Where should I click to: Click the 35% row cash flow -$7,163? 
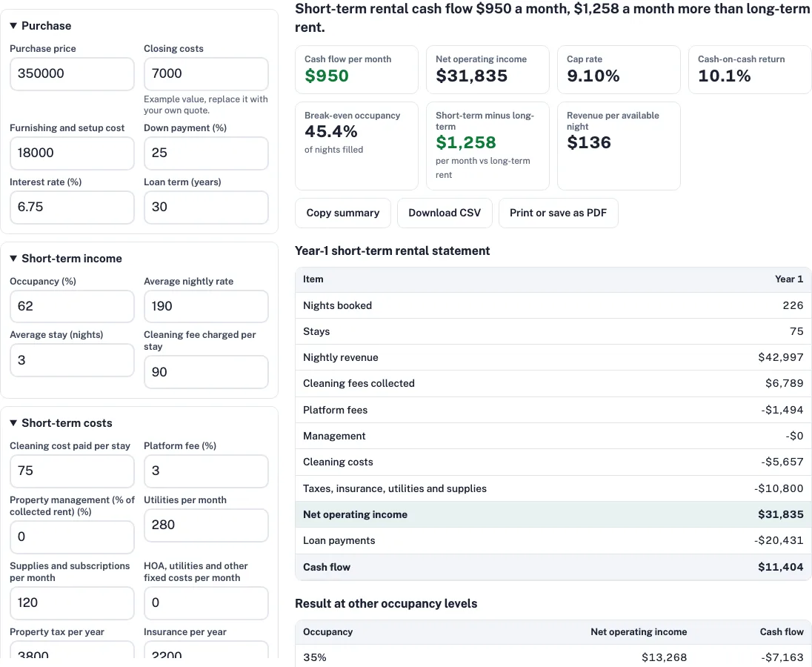point(782,657)
